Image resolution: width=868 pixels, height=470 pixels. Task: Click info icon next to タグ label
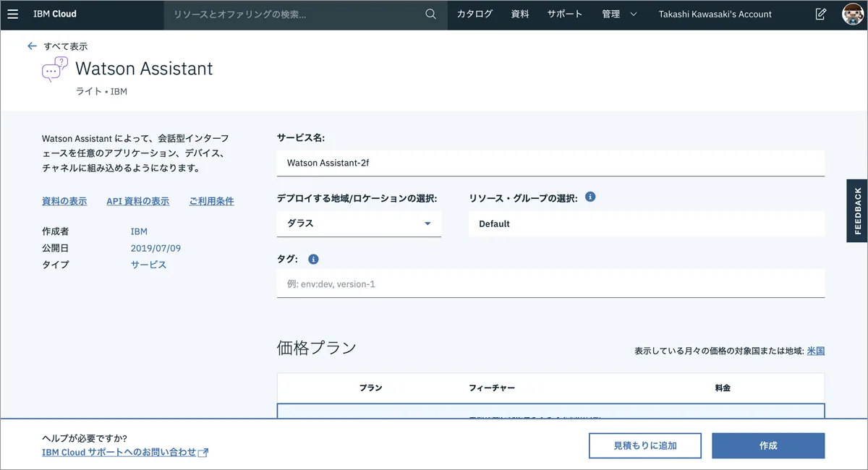click(313, 259)
